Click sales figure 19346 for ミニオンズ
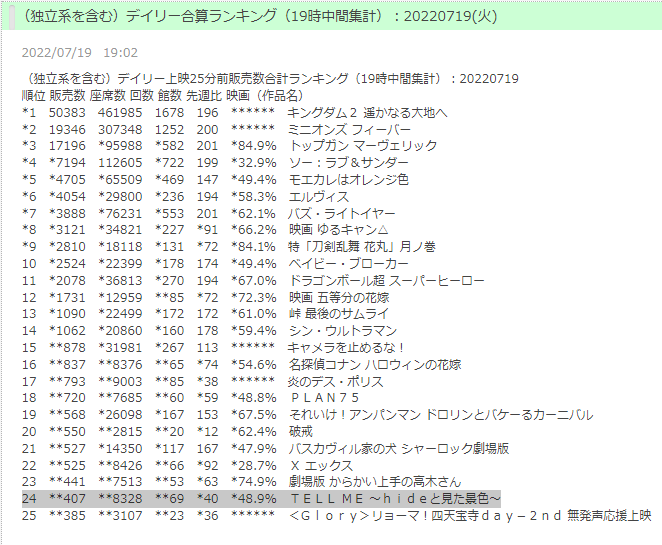The height and width of the screenshot is (545, 662). pos(67,130)
